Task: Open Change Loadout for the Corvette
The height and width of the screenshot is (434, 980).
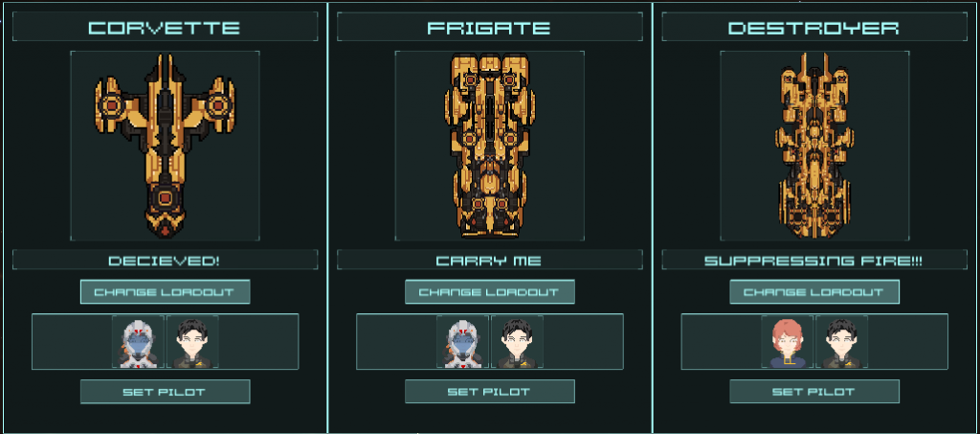Action: click(165, 292)
